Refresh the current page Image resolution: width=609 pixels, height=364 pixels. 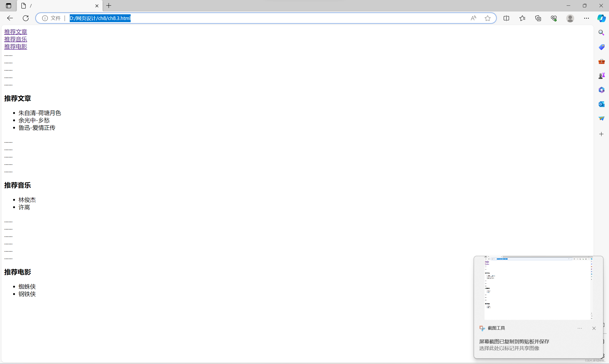pyautogui.click(x=26, y=18)
